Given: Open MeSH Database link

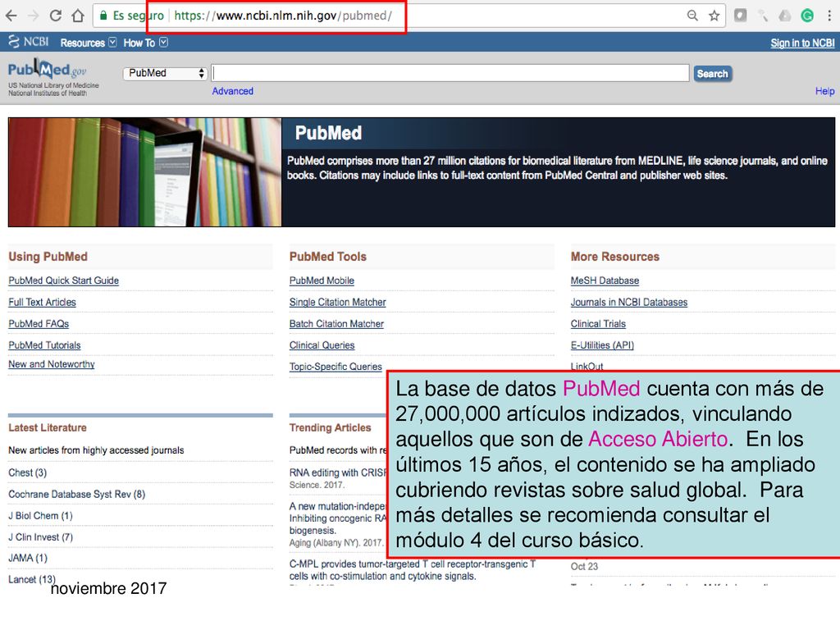Looking at the screenshot, I should pos(605,281).
